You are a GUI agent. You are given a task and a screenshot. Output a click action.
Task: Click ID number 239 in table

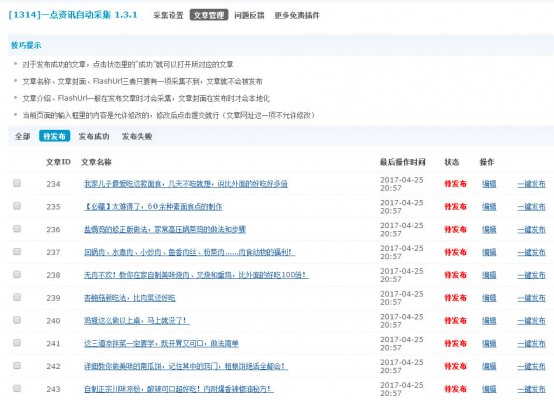53,298
